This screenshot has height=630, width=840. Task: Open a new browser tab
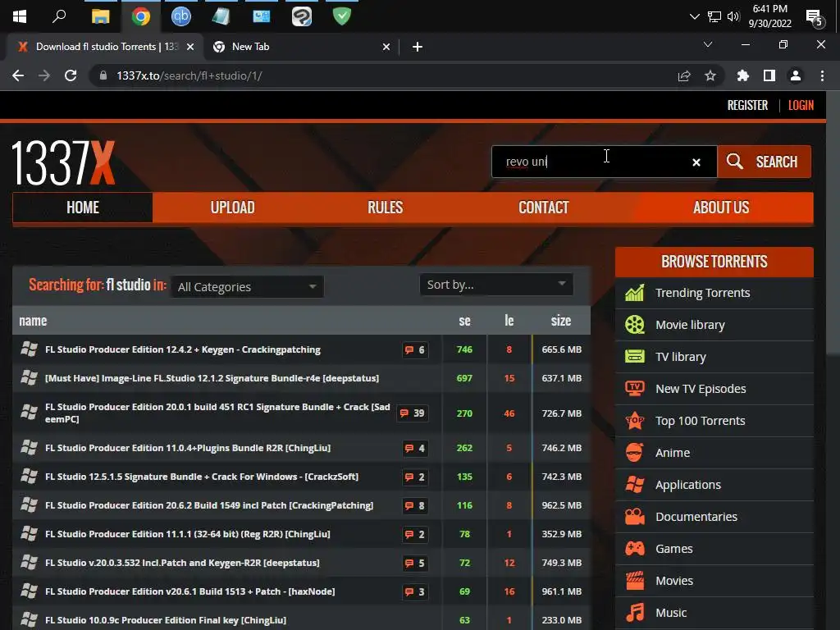click(x=418, y=47)
